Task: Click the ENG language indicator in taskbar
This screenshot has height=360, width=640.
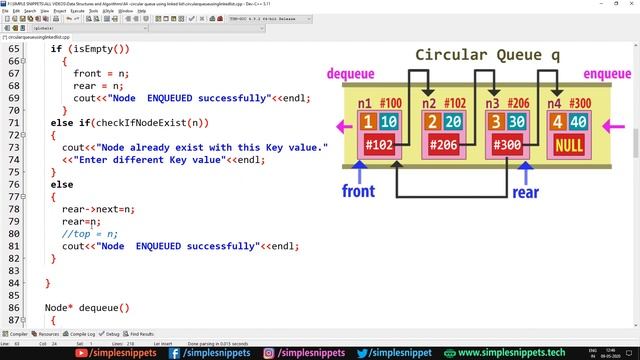Action: click(593, 353)
